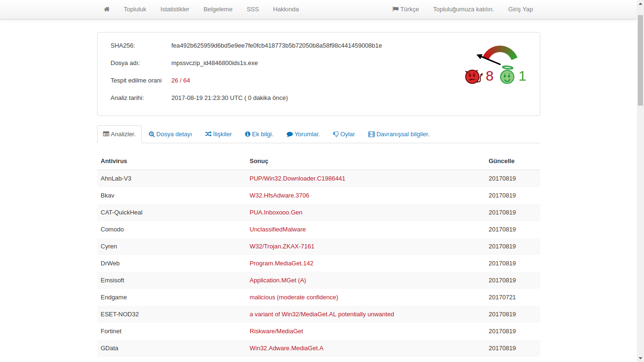
Task: Click the film icon of Davranışsal bilgiler
Action: tap(372, 134)
